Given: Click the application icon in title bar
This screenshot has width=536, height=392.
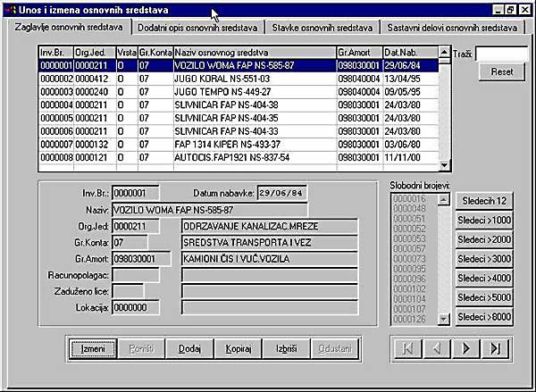Looking at the screenshot, I should (9, 8).
